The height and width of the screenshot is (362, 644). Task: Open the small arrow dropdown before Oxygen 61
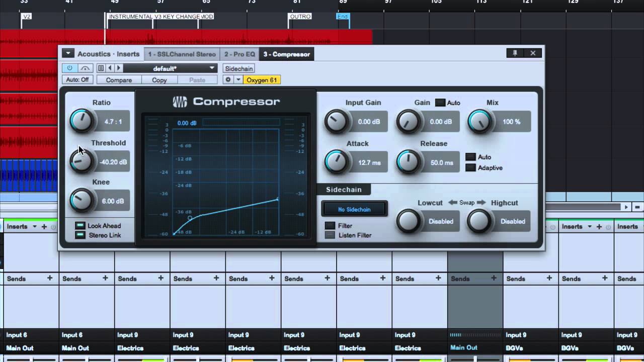click(238, 79)
